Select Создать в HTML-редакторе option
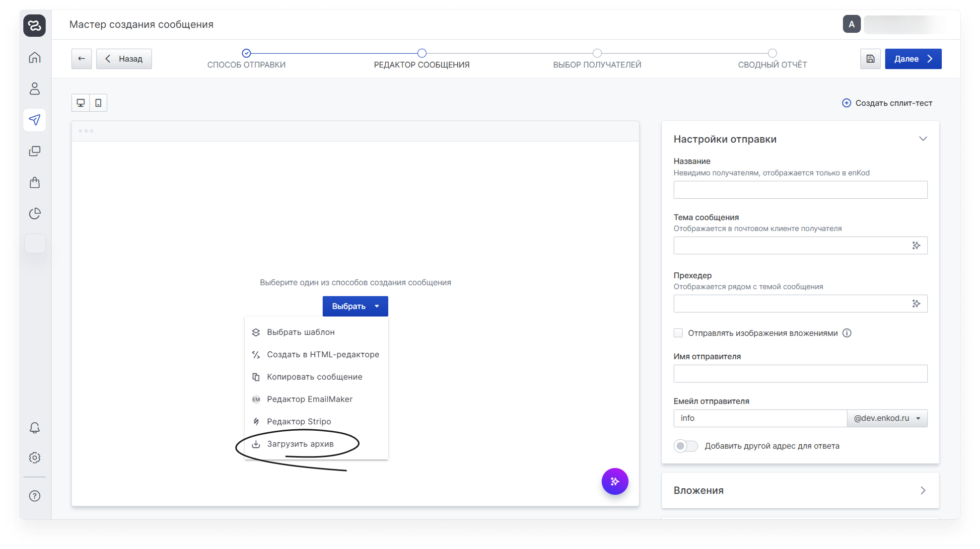The width and height of the screenshot is (980, 549). click(316, 354)
